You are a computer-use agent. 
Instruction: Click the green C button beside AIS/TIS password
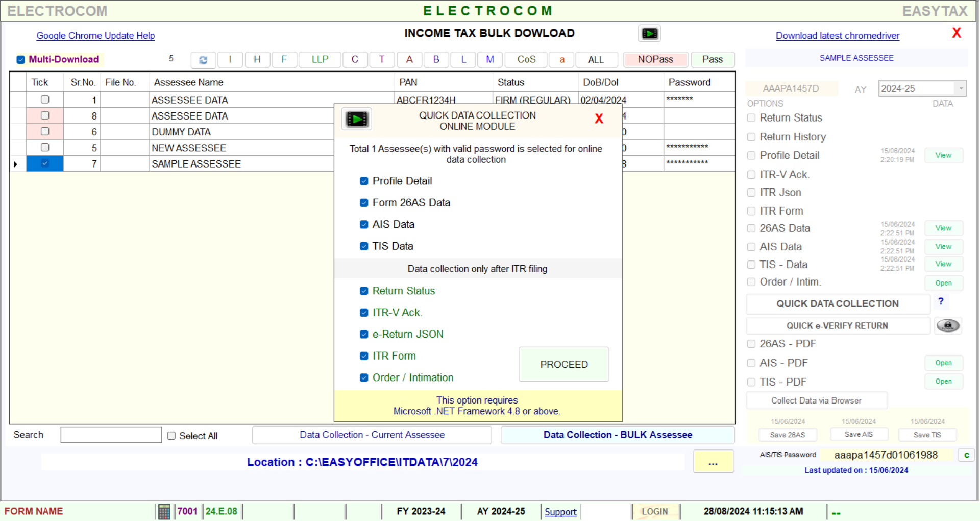coord(966,455)
